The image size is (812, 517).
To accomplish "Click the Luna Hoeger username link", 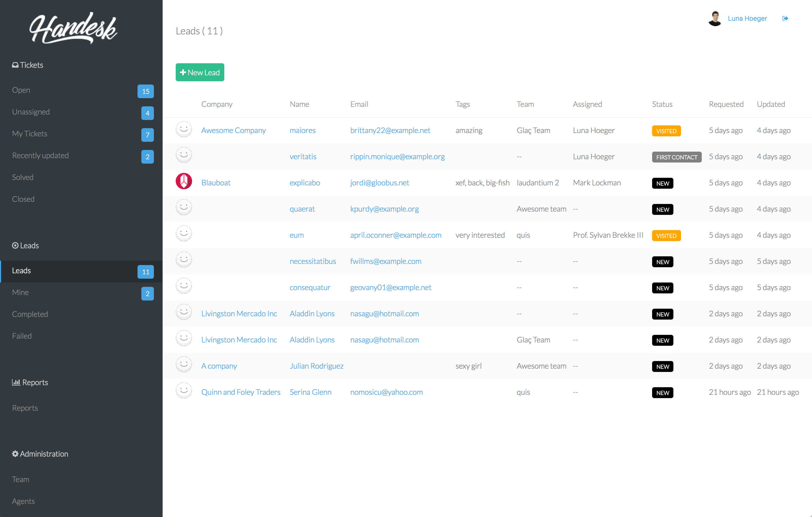I will pos(747,19).
